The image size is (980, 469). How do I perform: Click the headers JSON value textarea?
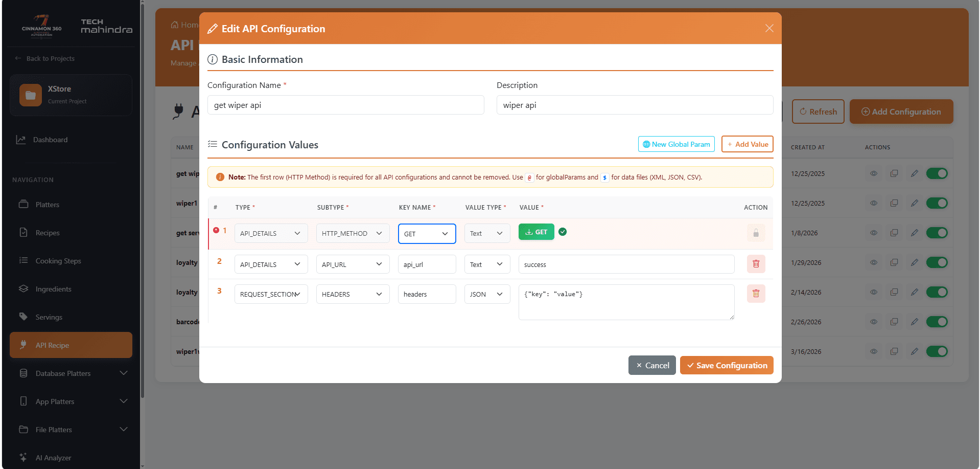626,302
